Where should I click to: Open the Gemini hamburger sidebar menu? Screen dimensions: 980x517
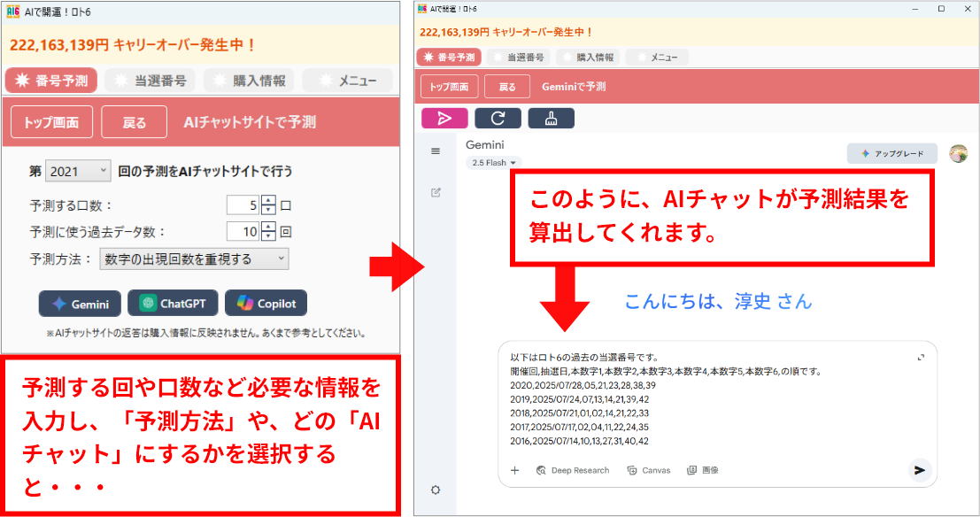(436, 152)
